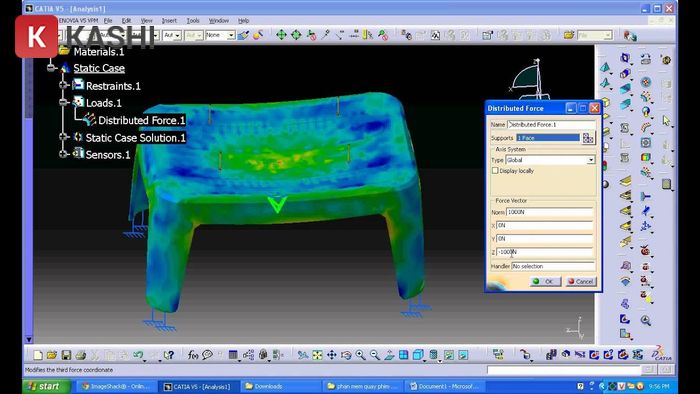
Task: Click the painter brush icon in top toolbar
Action: click(x=243, y=35)
